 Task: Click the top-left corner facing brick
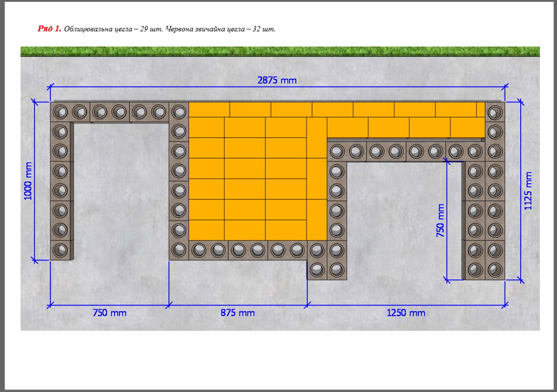[x=60, y=112]
